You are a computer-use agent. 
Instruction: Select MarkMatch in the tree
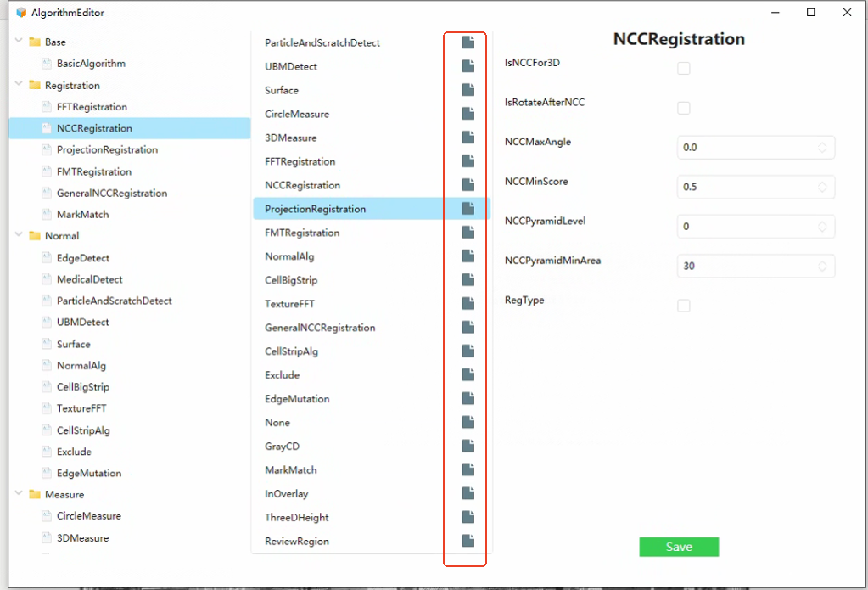point(82,215)
